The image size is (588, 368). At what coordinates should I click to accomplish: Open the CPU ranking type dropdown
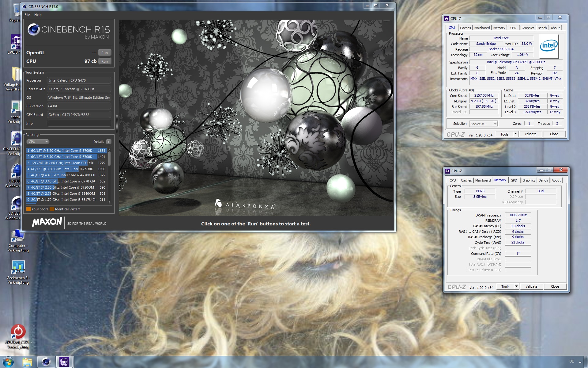tap(38, 142)
